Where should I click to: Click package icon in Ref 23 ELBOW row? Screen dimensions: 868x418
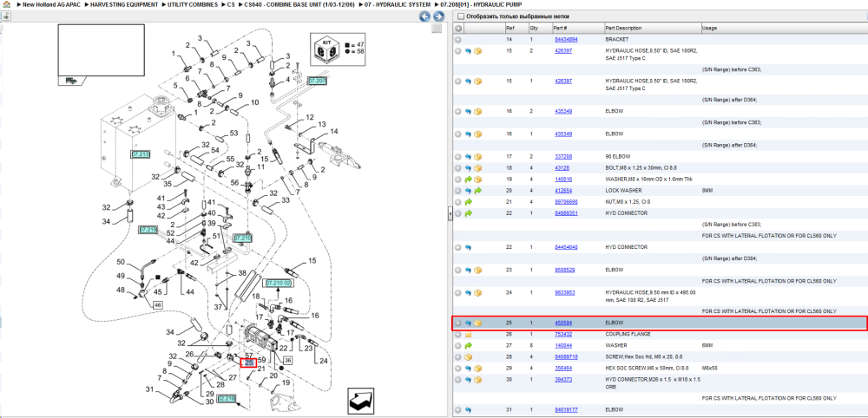(477, 270)
